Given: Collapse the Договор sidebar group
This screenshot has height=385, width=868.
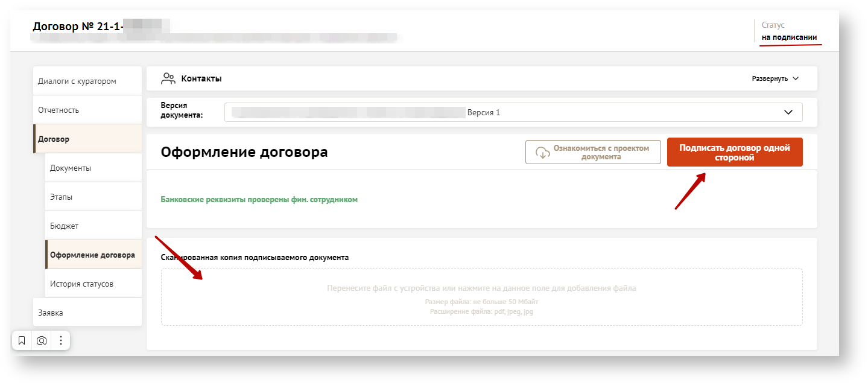Looking at the screenshot, I should point(54,139).
